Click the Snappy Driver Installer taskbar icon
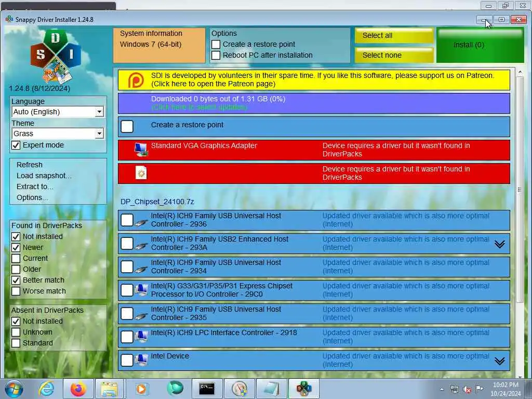This screenshot has width=532, height=399. [303, 389]
